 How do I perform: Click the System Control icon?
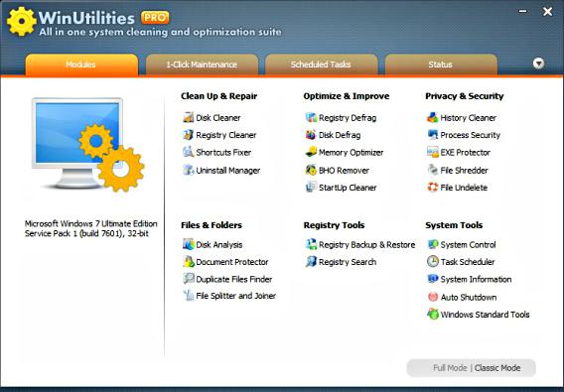click(433, 244)
